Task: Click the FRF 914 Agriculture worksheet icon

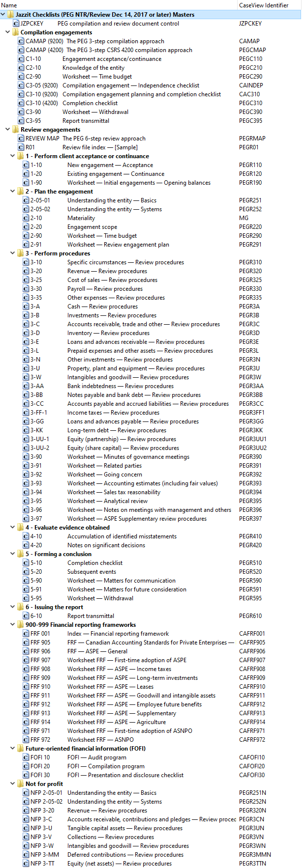Action: click(26, 722)
